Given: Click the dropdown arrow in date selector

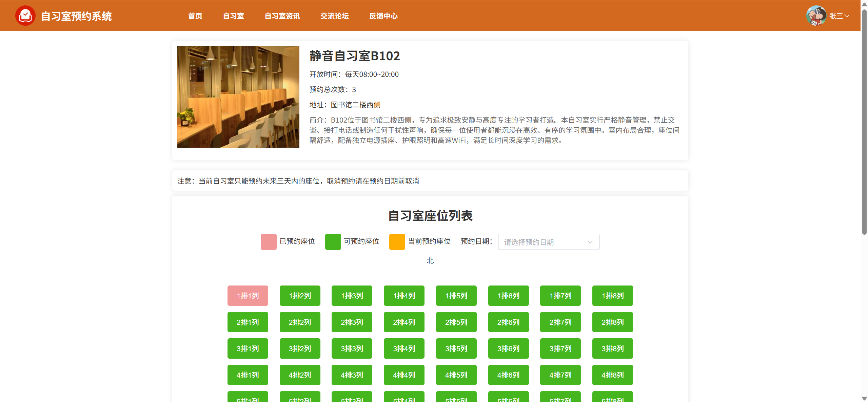Looking at the screenshot, I should [x=590, y=242].
